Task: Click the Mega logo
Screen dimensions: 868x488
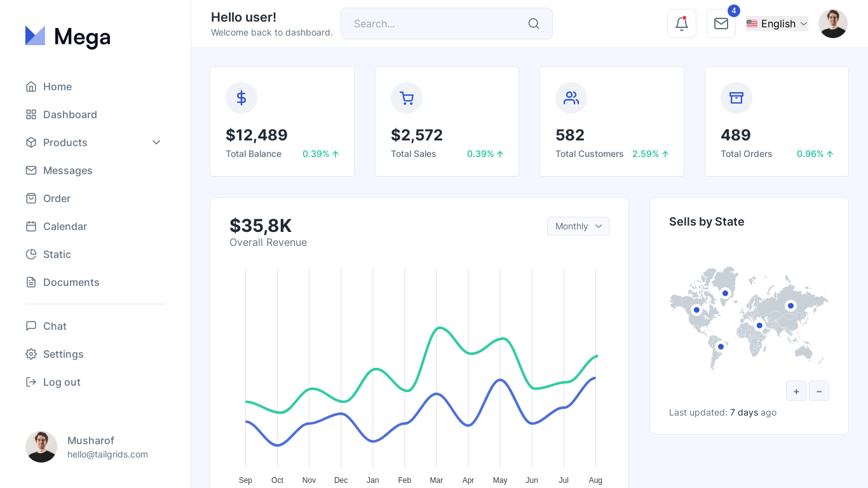Action: pyautogui.click(x=68, y=37)
